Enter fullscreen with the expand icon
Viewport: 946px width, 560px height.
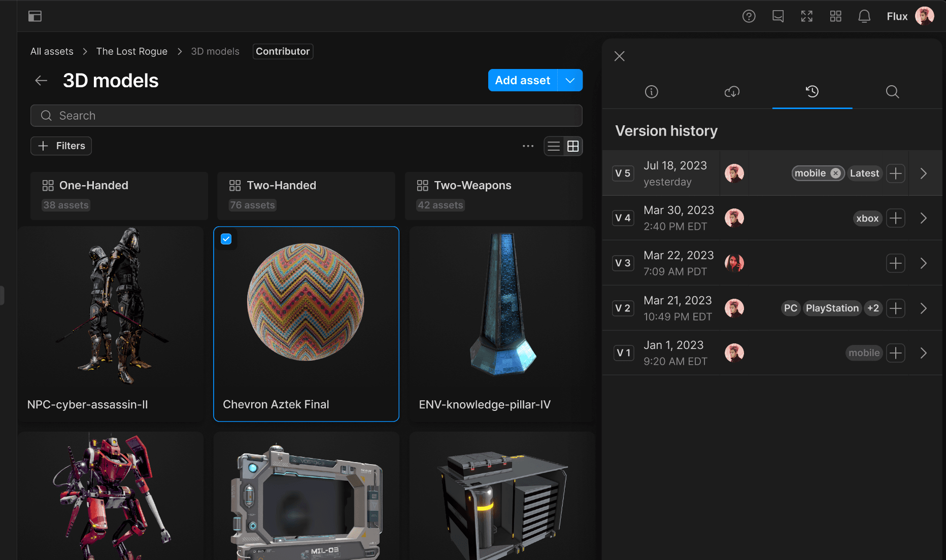tap(806, 16)
